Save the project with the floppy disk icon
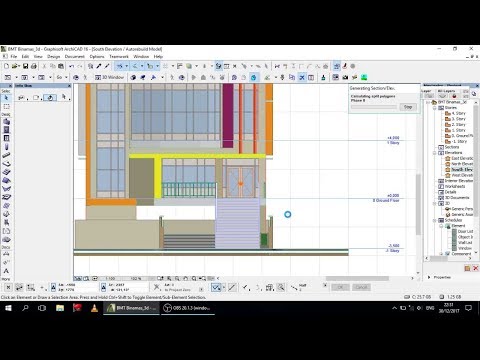 pos(25,66)
